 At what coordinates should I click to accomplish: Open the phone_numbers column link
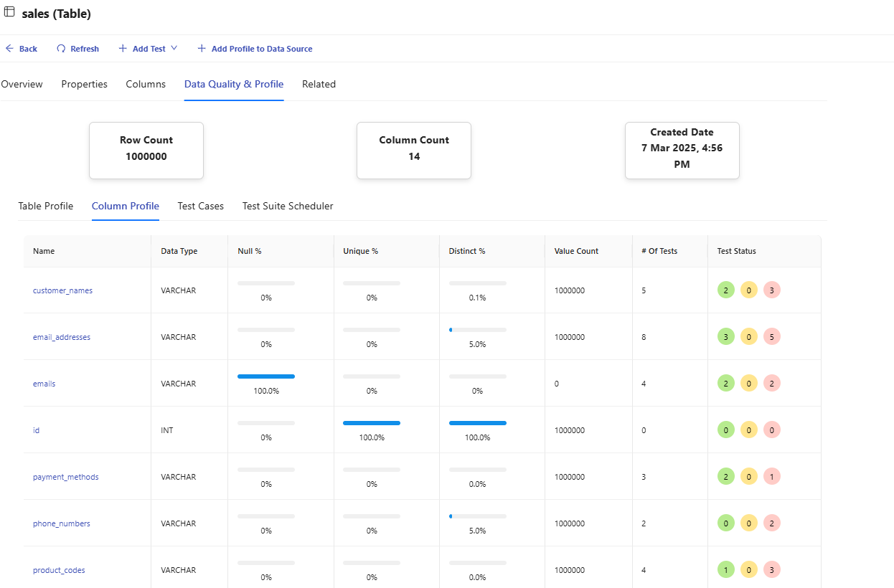point(62,524)
